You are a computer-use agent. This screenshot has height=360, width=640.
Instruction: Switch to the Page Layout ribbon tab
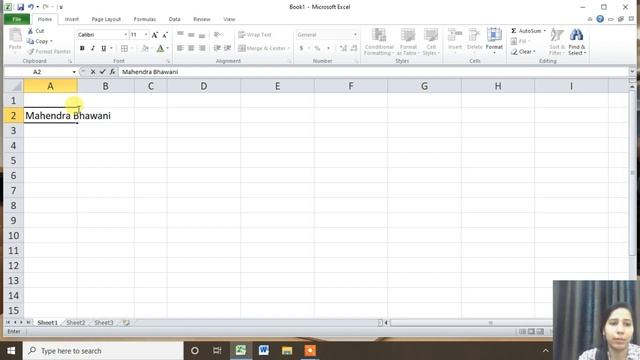[106, 19]
